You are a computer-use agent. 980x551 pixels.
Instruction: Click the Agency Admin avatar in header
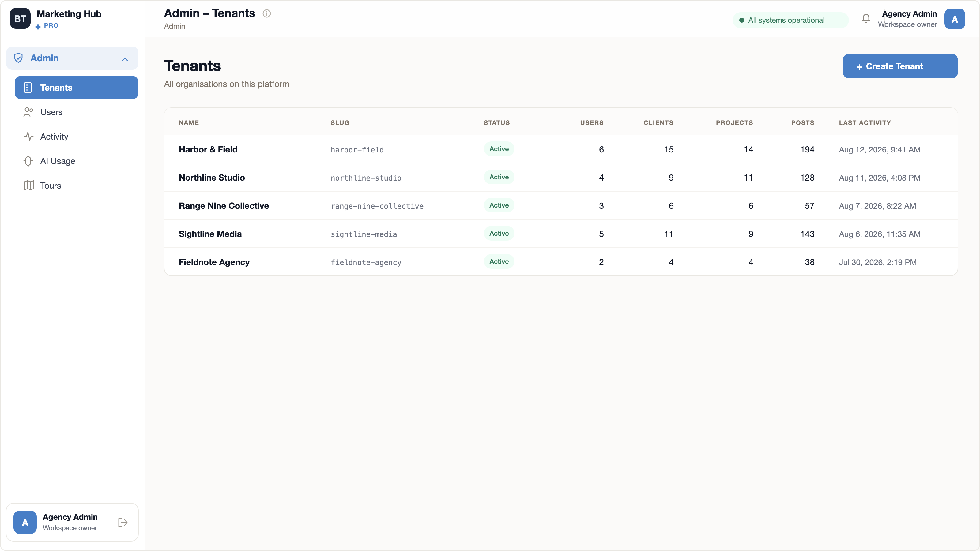[955, 19]
